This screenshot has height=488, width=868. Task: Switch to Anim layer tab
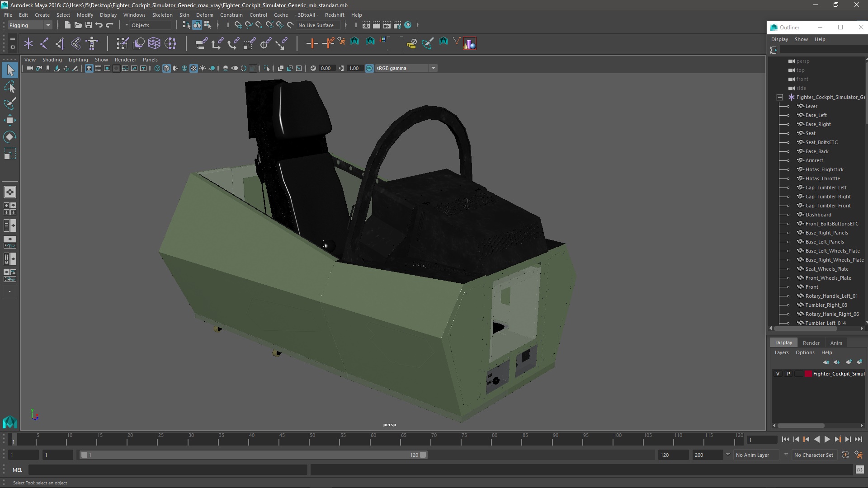[836, 343]
